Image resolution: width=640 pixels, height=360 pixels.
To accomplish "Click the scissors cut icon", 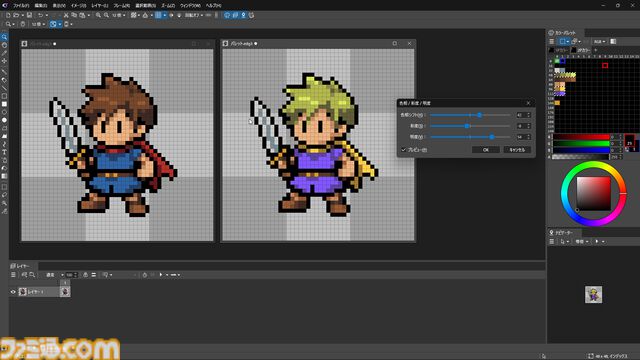I will (x=66, y=15).
